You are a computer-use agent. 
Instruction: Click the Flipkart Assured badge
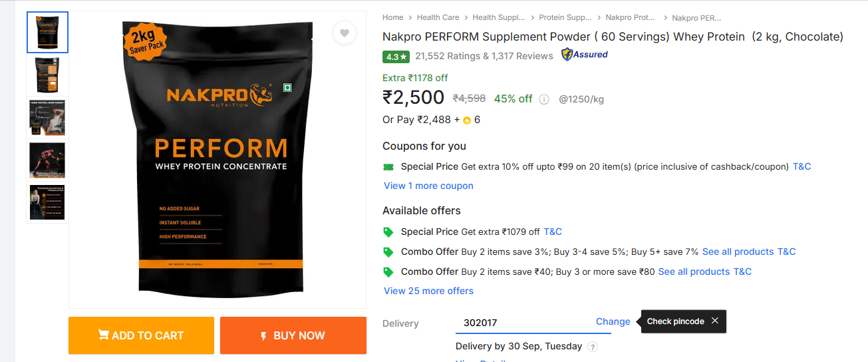click(584, 55)
